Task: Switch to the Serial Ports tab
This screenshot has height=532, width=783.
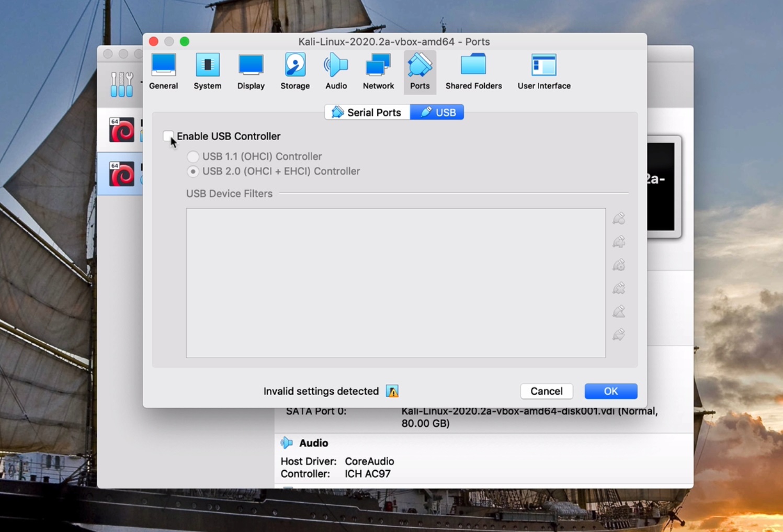Action: [367, 112]
